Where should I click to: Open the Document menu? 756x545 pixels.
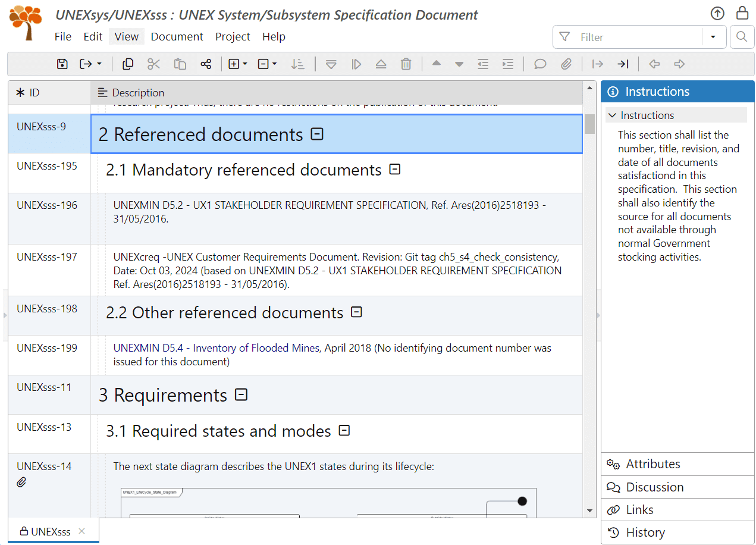[x=177, y=36]
